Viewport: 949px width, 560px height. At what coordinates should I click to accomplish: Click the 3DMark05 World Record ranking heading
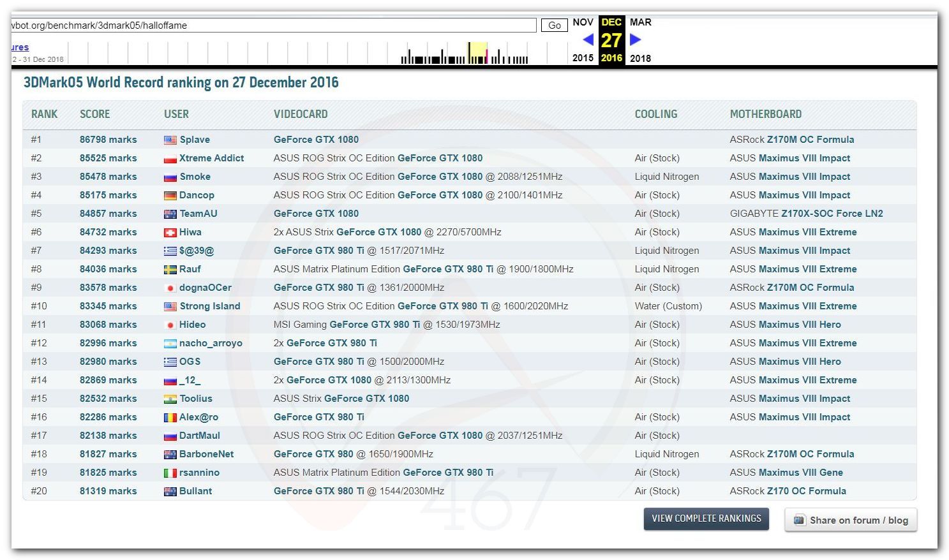pos(181,82)
